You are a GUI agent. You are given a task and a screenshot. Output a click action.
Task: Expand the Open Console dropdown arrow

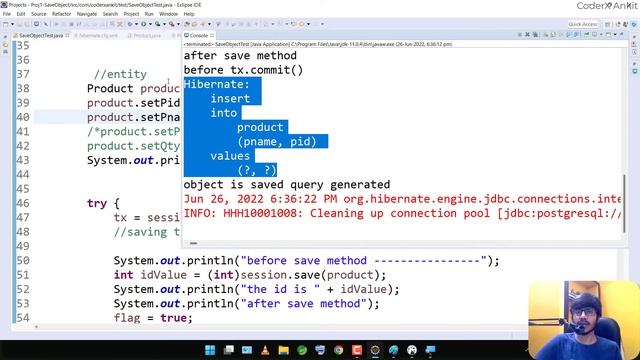click(x=615, y=34)
